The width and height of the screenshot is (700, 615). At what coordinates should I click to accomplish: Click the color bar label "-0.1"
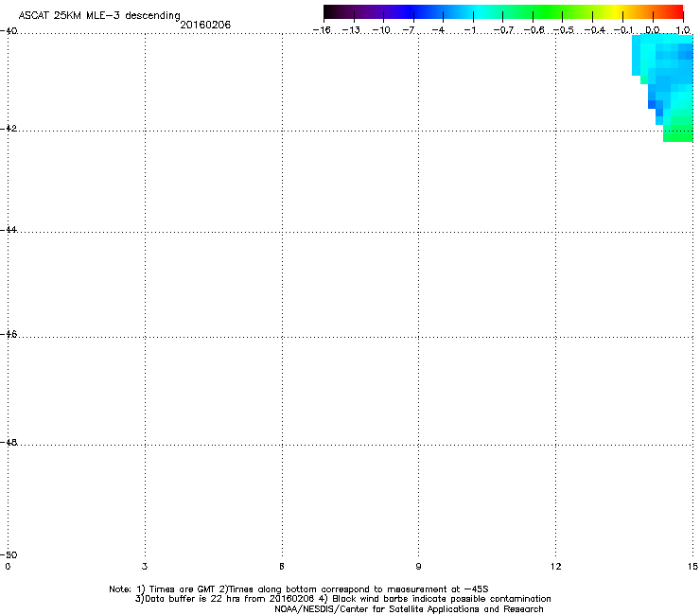(623, 30)
